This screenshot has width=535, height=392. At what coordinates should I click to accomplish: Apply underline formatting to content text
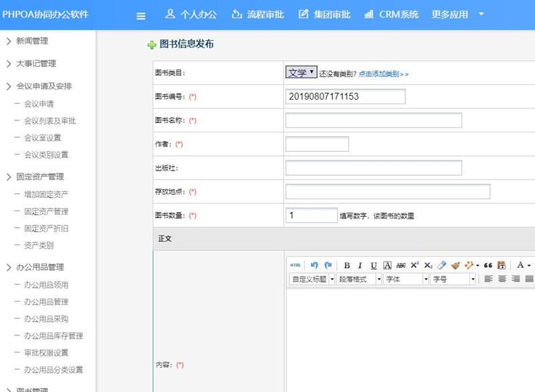pos(374,266)
